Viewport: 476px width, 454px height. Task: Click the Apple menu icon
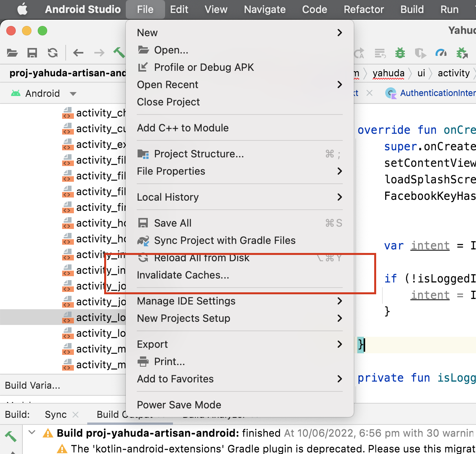click(x=22, y=9)
